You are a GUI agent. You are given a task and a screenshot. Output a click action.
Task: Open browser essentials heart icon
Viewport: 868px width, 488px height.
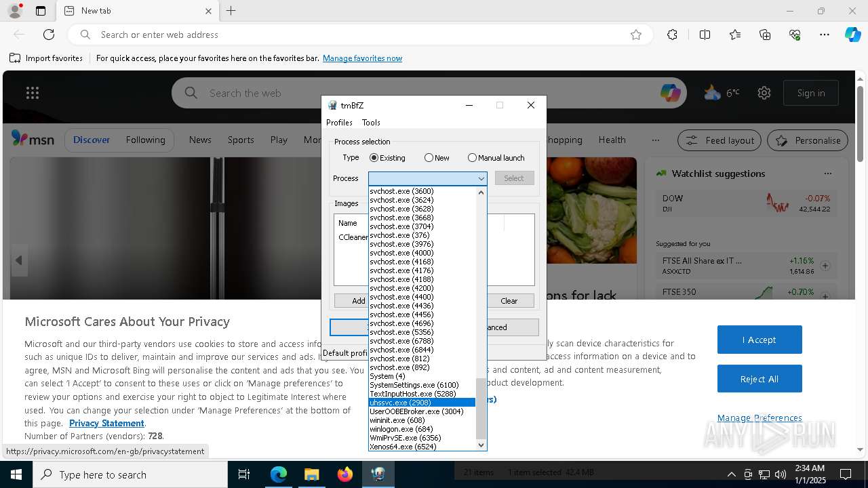point(795,35)
